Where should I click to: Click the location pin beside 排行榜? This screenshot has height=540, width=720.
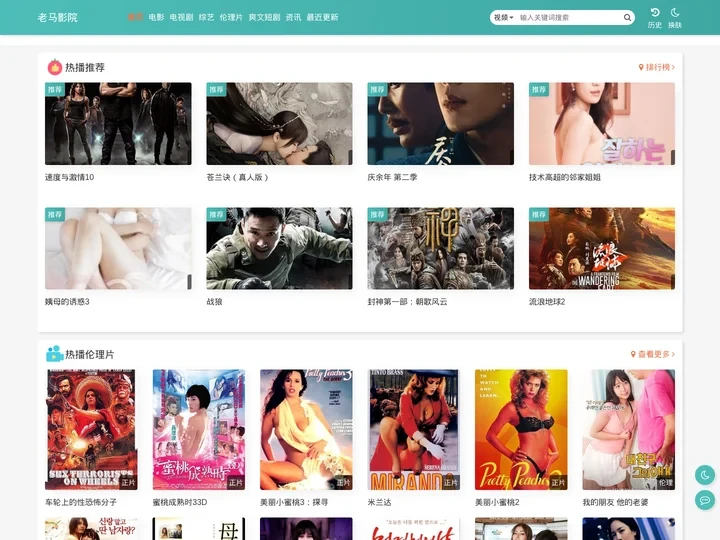(x=641, y=67)
